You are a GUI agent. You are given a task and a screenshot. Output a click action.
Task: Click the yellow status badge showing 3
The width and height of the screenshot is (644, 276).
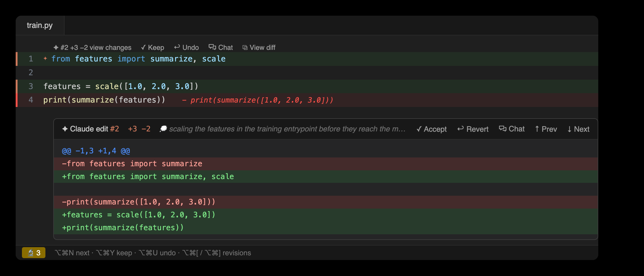click(34, 253)
